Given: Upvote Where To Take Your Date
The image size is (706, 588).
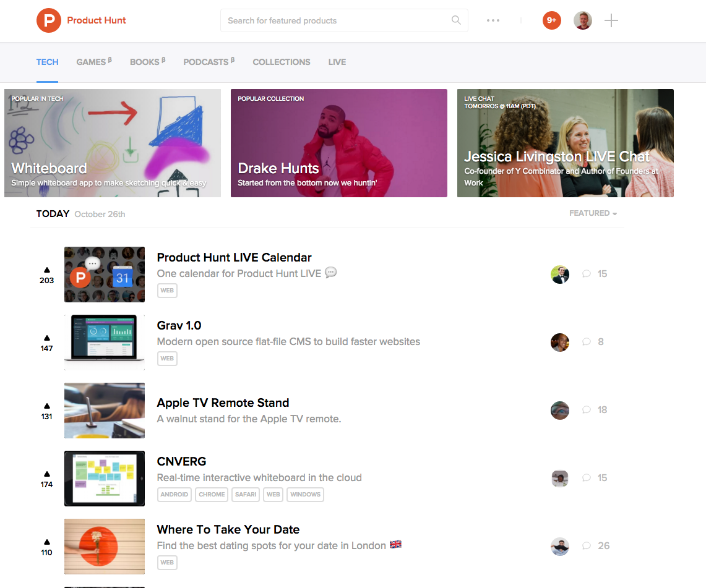Looking at the screenshot, I should 47,547.
